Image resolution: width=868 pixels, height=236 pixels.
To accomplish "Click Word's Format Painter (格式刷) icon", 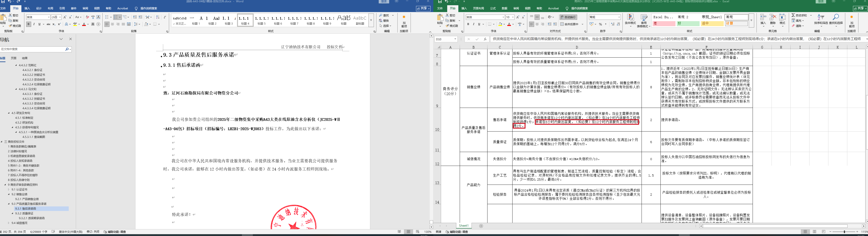I will tap(15, 26).
